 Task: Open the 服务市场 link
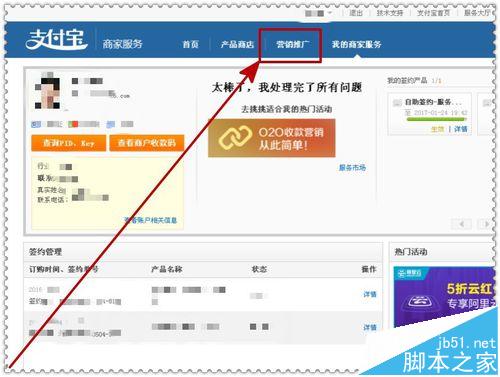(x=352, y=167)
